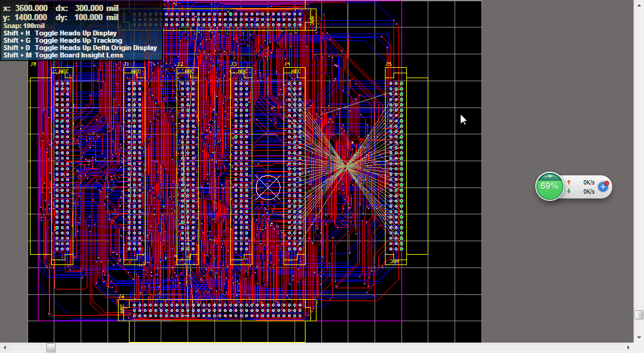The image size is (644, 353).
Task: Click the upper 0K/s upload rate text
Action: point(589,182)
